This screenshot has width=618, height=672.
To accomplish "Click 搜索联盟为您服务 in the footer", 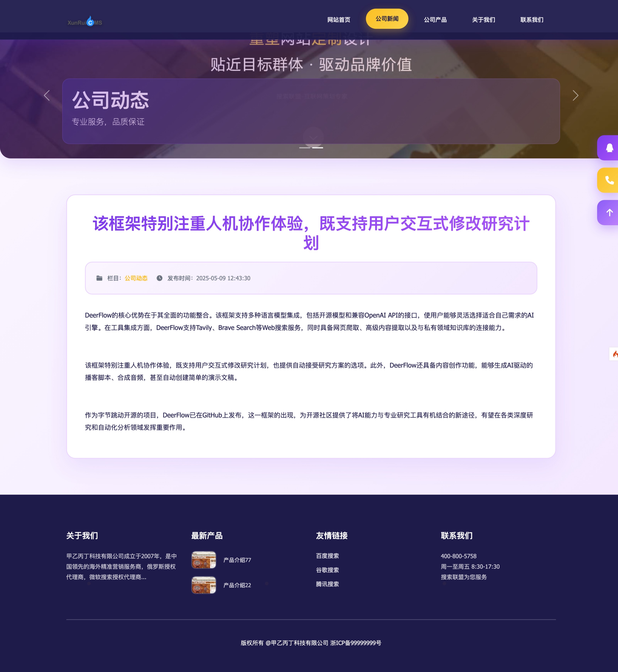I will coord(464,577).
